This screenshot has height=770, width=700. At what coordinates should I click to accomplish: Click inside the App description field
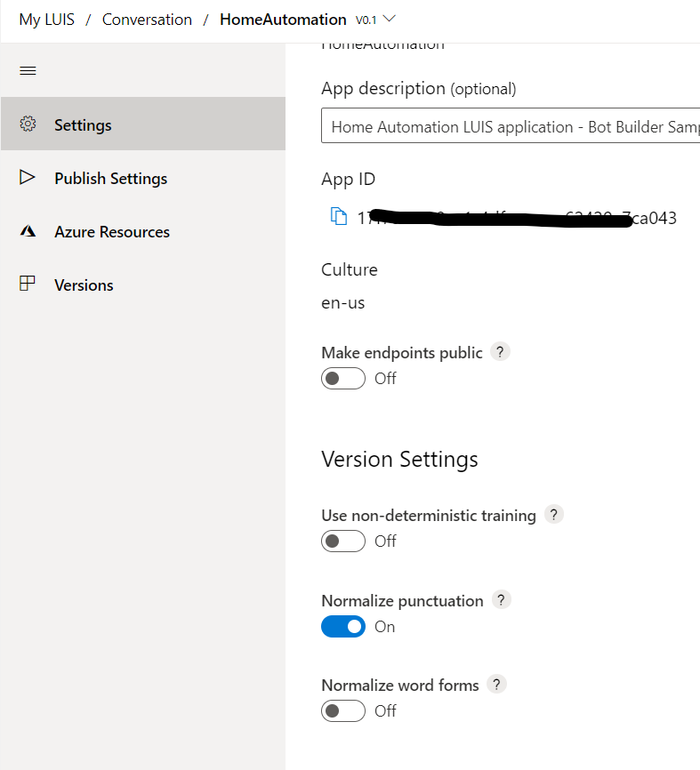[507, 126]
